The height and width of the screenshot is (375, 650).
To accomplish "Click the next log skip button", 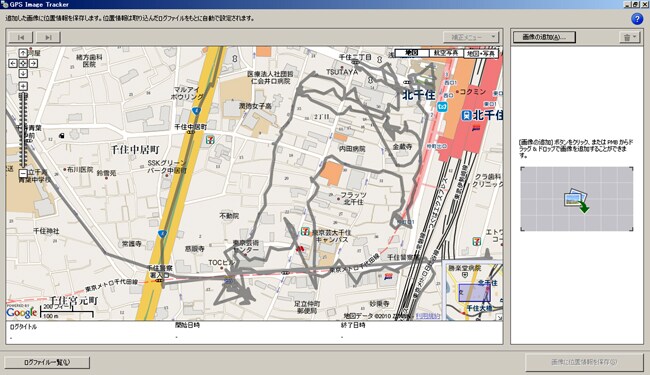I will click(x=48, y=37).
